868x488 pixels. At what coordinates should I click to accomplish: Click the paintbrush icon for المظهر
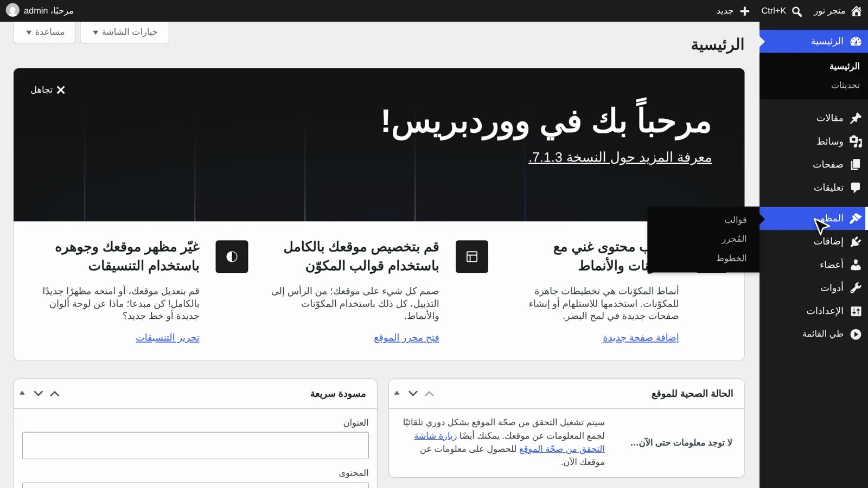click(x=856, y=218)
